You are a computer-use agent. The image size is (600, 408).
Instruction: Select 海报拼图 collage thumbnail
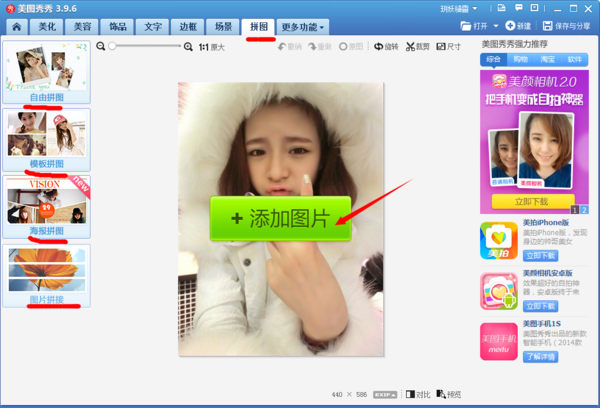(47, 207)
